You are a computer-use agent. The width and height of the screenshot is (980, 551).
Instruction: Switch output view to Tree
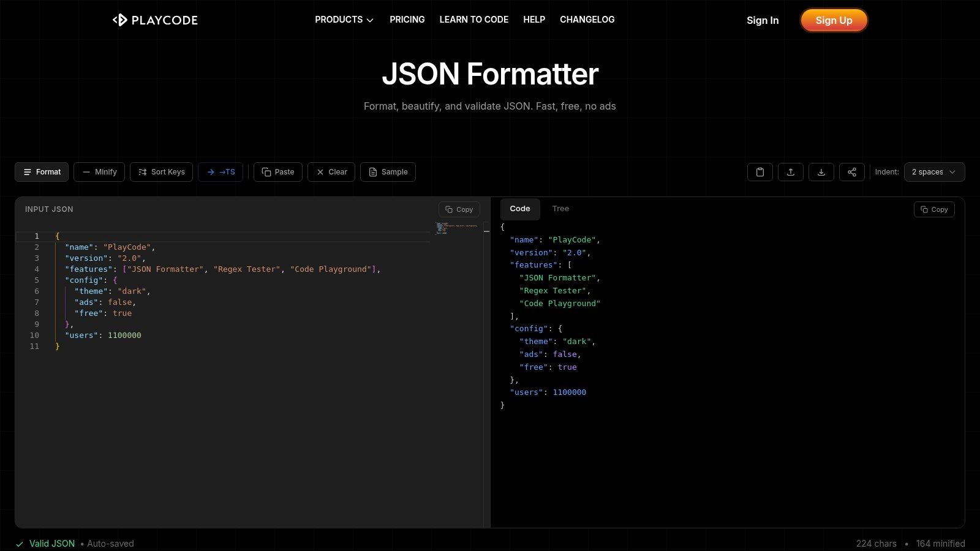click(x=560, y=209)
